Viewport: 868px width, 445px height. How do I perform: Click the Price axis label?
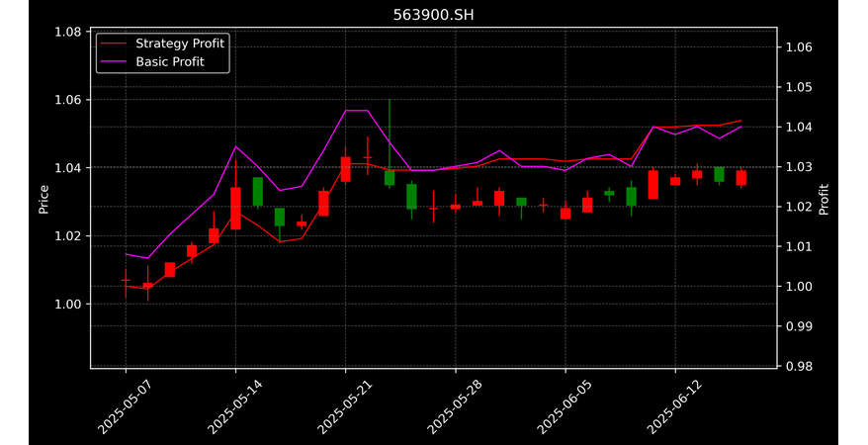43,199
